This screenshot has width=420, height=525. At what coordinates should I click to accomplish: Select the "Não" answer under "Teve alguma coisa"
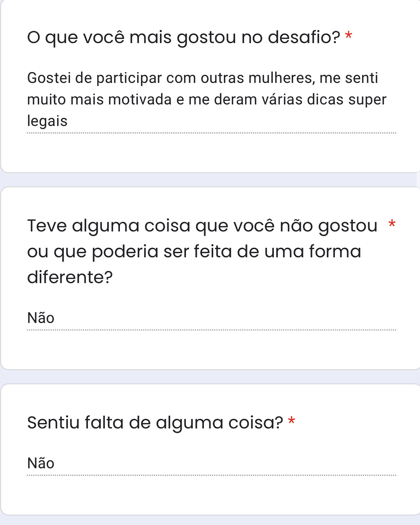tap(41, 318)
